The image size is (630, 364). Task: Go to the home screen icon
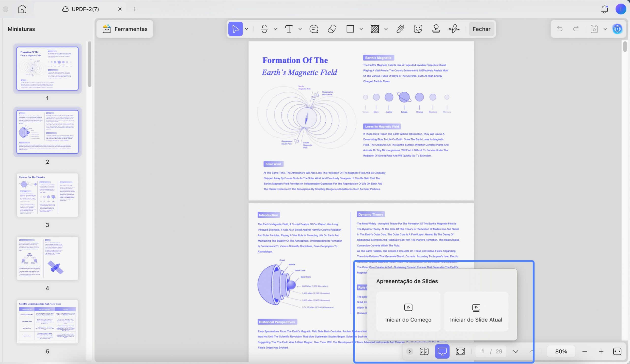click(x=22, y=9)
